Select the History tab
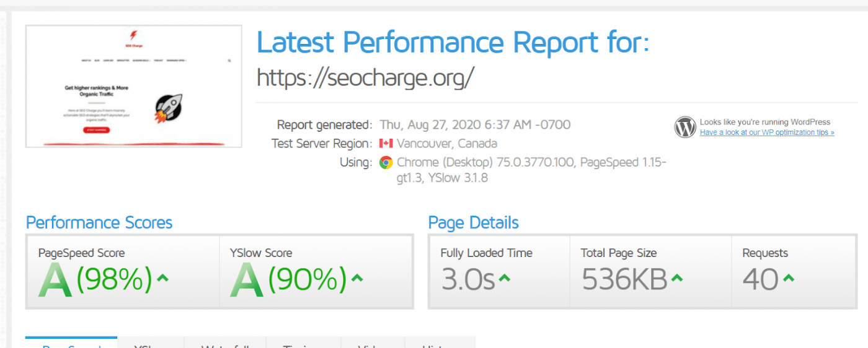Image resolution: width=868 pixels, height=348 pixels. pyautogui.click(x=440, y=343)
